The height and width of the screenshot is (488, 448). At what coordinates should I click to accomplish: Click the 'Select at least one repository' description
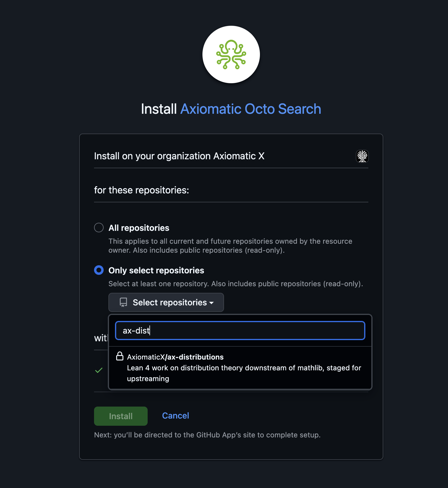click(x=236, y=284)
